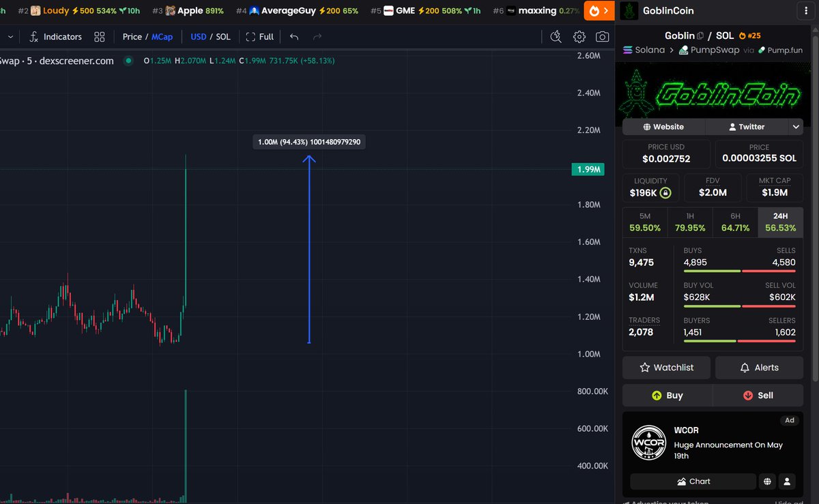Click the PRICE USD $0.002752 box
The height and width of the screenshot is (504, 819).
coord(665,154)
